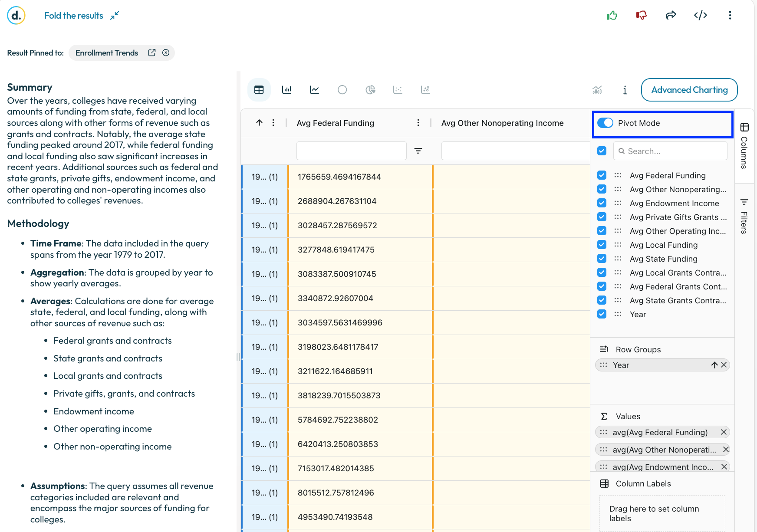Open the Columns side tab

point(744,146)
